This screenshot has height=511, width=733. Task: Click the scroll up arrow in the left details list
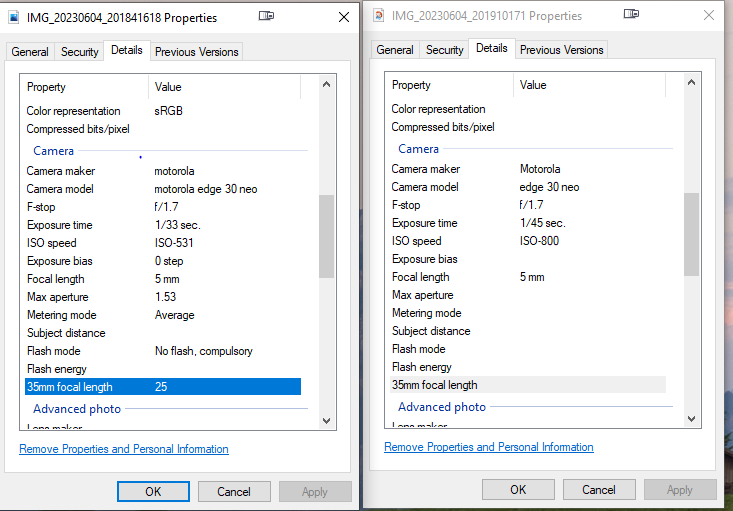point(326,87)
